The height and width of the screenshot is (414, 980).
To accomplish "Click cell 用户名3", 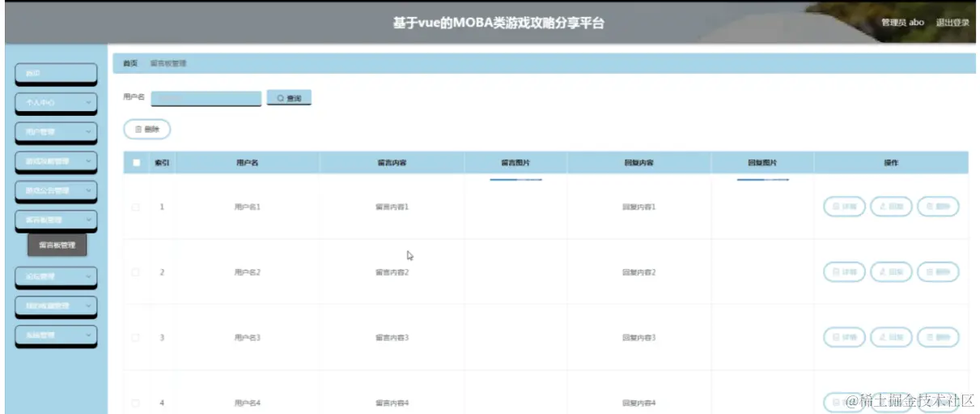I will tap(247, 337).
